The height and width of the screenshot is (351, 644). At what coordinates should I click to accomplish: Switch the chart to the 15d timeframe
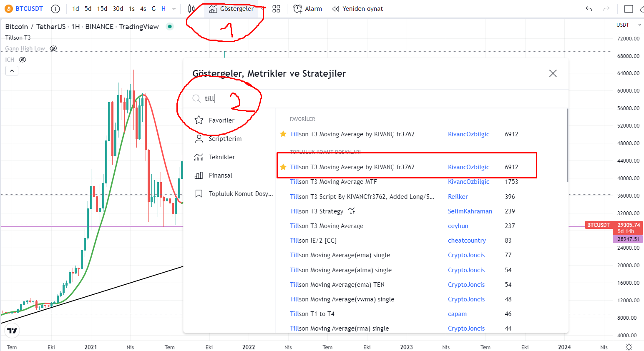click(102, 9)
